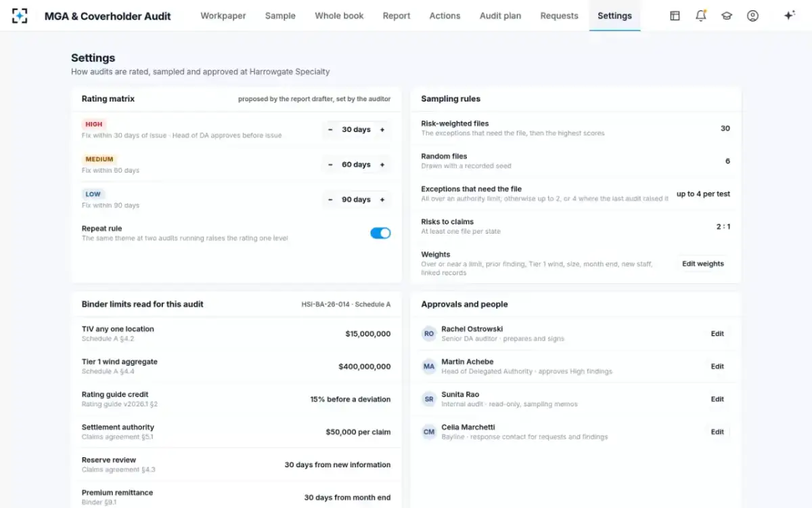Screen dimensions: 812x508
Task: Click the Random files value 6
Action: tap(727, 161)
